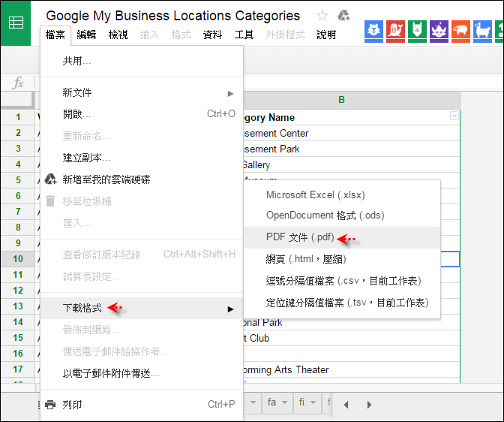
Task: Click the red walrus collaborator avatar
Action: point(395,32)
